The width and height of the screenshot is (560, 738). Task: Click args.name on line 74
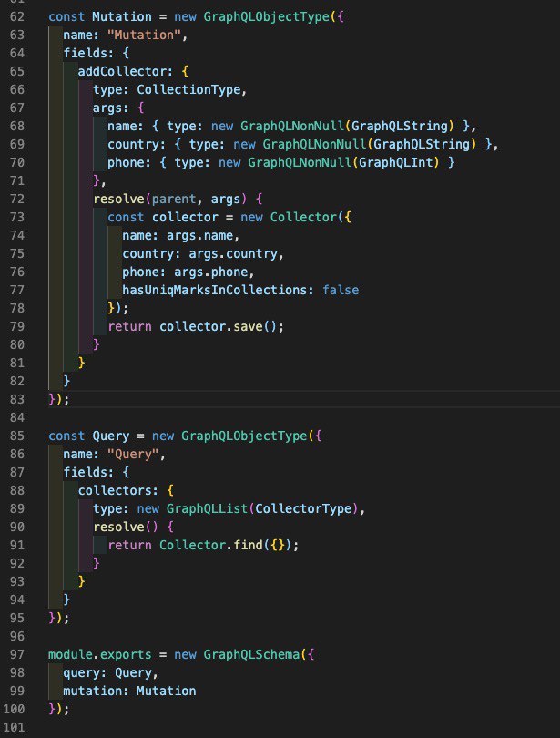click(199, 235)
